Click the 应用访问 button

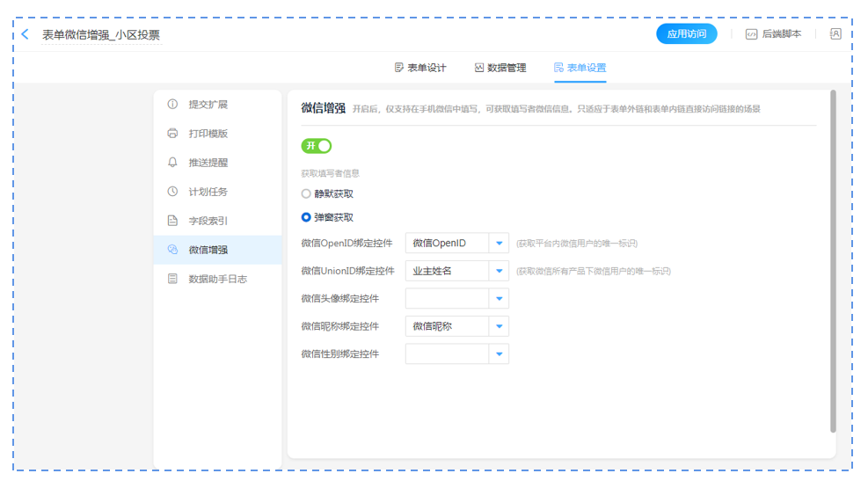[x=686, y=34]
